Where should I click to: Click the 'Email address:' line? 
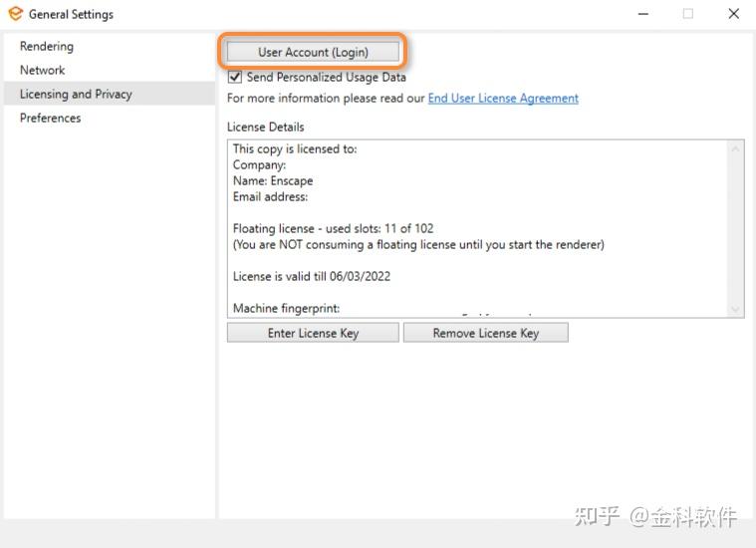click(x=271, y=197)
